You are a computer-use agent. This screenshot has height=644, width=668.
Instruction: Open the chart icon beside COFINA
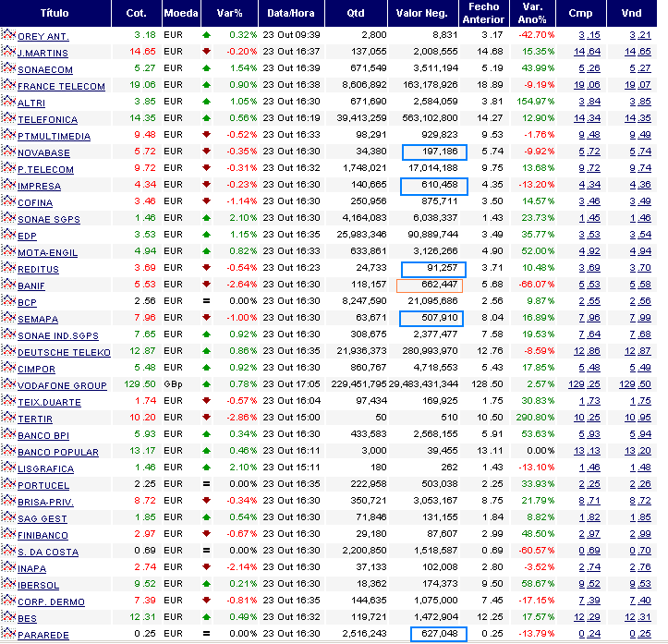coord(8,200)
